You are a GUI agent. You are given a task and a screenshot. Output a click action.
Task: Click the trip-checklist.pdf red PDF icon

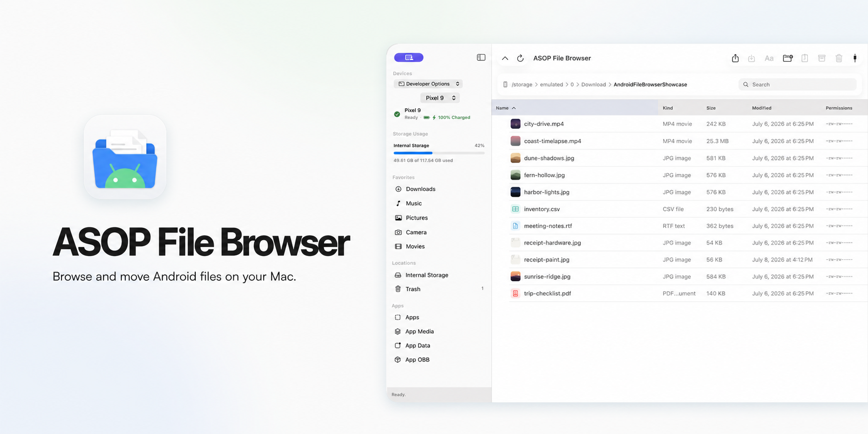point(515,294)
